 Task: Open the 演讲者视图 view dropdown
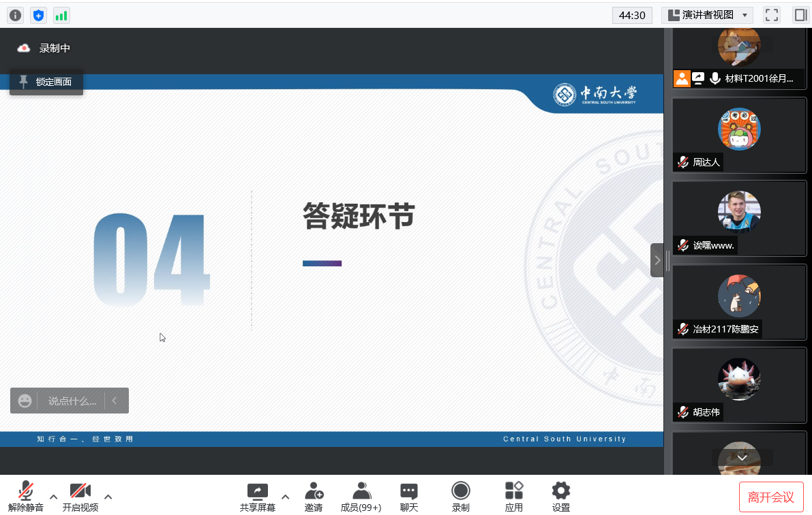pyautogui.click(x=707, y=15)
